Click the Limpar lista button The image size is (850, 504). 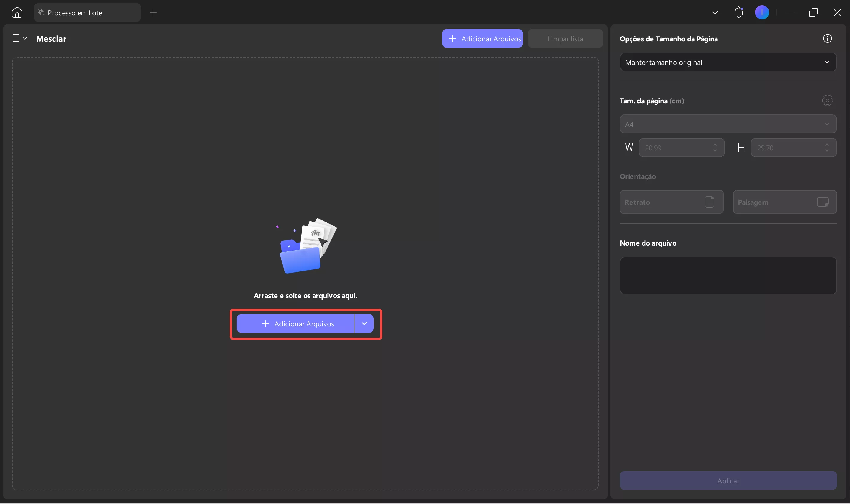(565, 38)
